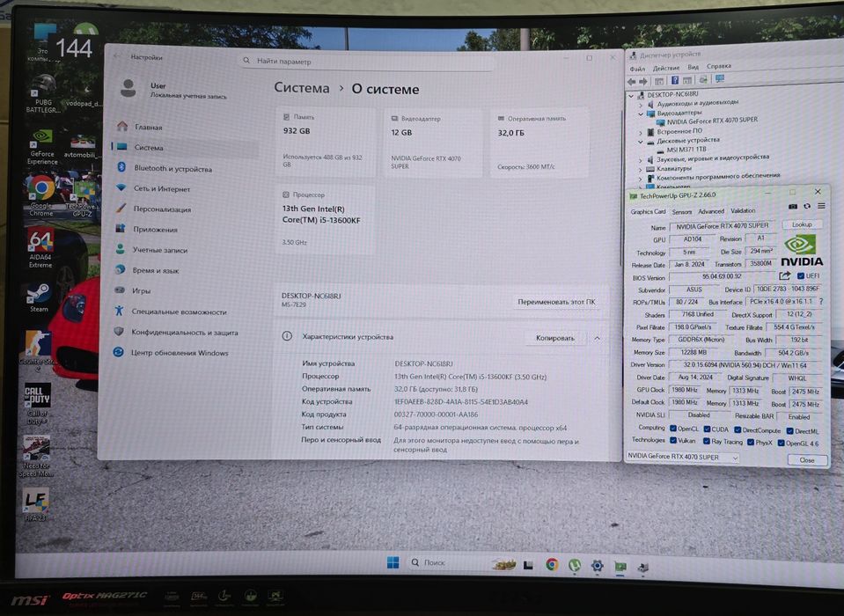The height and width of the screenshot is (616, 844).
Task: Switch to the Validation tab in GPU-Z
Action: pos(743,211)
